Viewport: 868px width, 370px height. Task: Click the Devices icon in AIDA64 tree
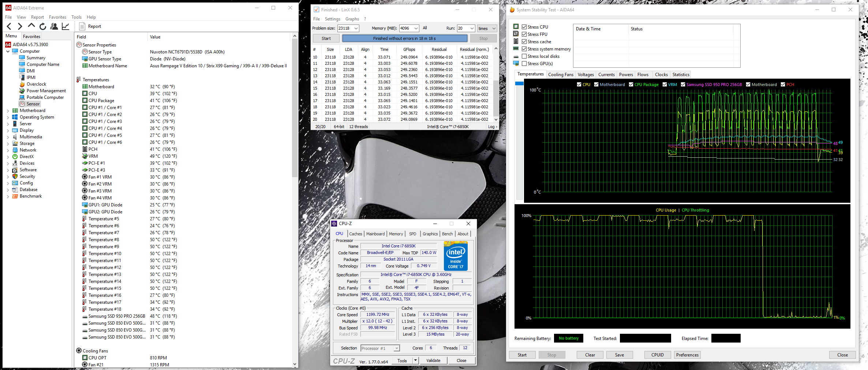[15, 163]
